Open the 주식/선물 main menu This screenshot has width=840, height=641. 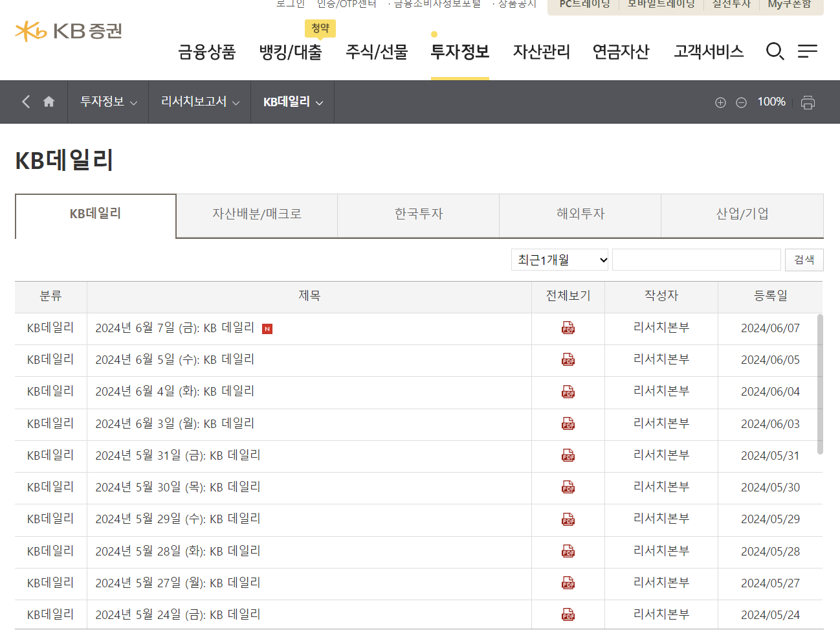click(x=377, y=52)
